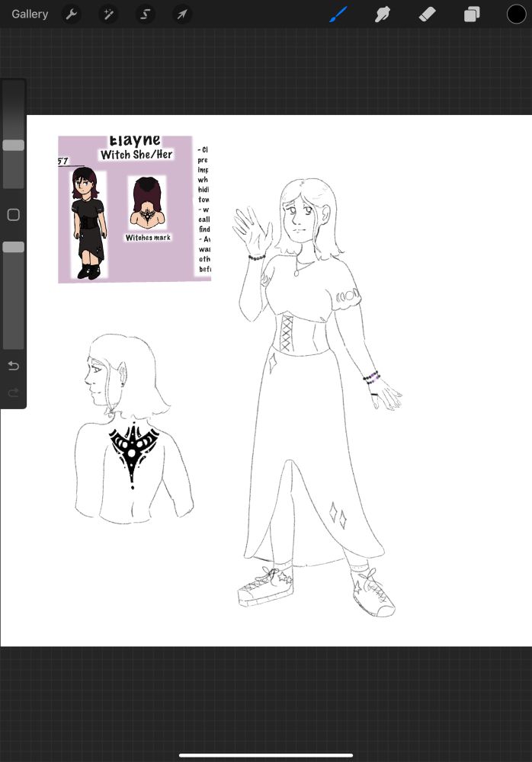This screenshot has width=532, height=762.
Task: Redo the last undone action
Action: (x=14, y=392)
